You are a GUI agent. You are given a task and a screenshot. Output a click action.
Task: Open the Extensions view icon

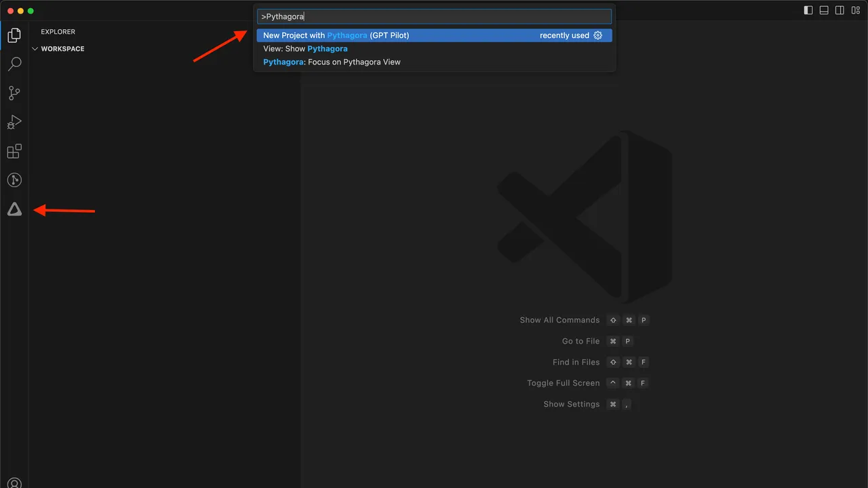(14, 151)
